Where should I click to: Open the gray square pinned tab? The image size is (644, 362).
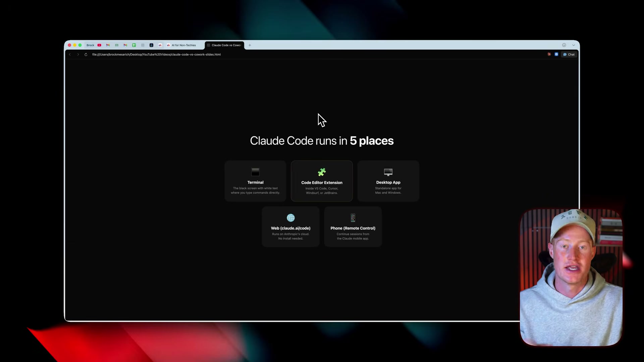pos(143,45)
